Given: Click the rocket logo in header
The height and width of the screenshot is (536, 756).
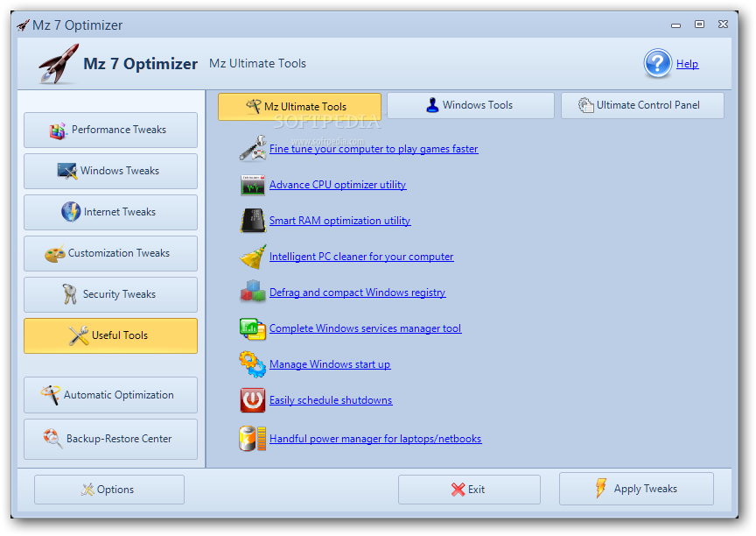Looking at the screenshot, I should (x=59, y=64).
